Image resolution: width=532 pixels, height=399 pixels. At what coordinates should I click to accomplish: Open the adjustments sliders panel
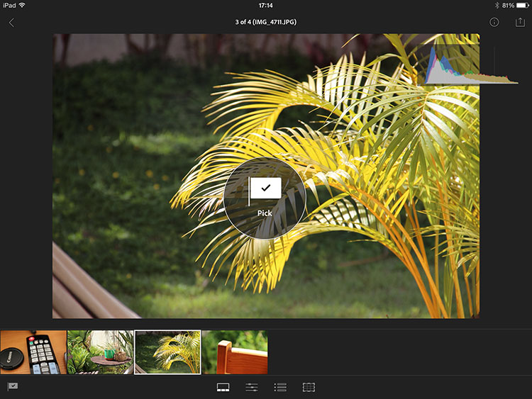click(x=252, y=387)
